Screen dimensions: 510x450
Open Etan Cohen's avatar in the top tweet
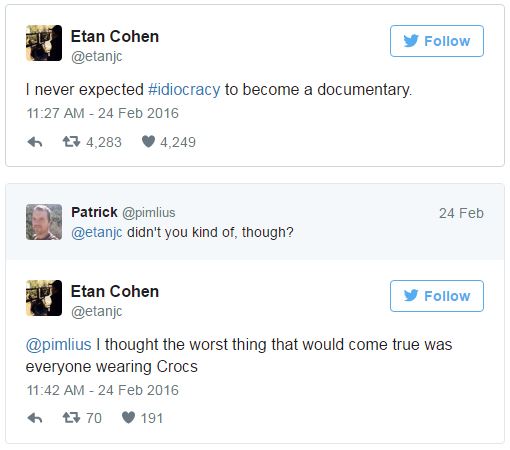(44, 43)
